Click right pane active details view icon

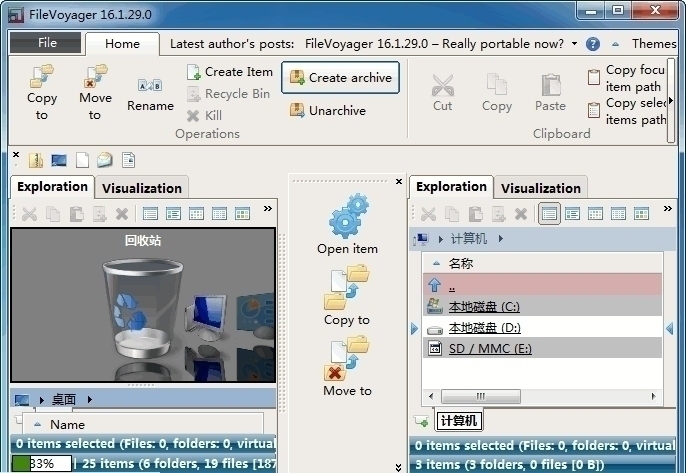tap(550, 214)
